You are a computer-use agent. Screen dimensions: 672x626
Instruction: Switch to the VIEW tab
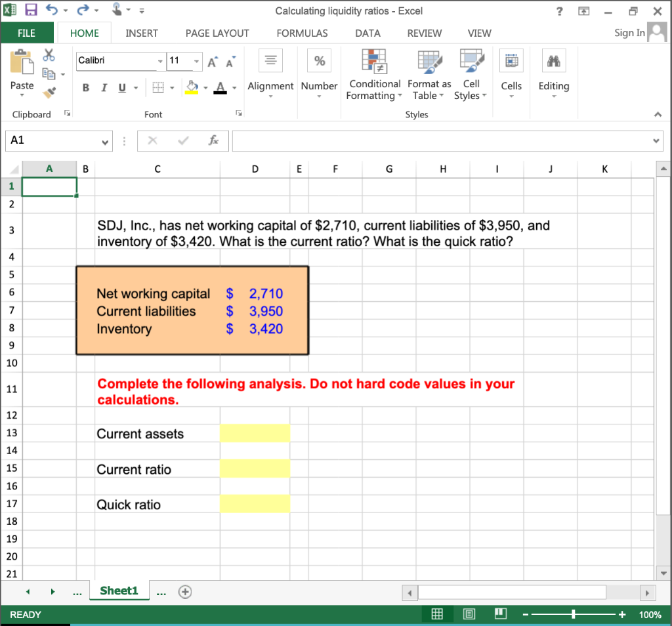[479, 33]
